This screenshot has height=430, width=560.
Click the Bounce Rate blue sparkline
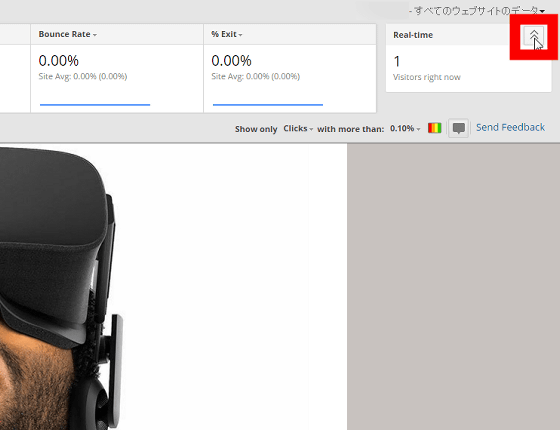(95, 105)
